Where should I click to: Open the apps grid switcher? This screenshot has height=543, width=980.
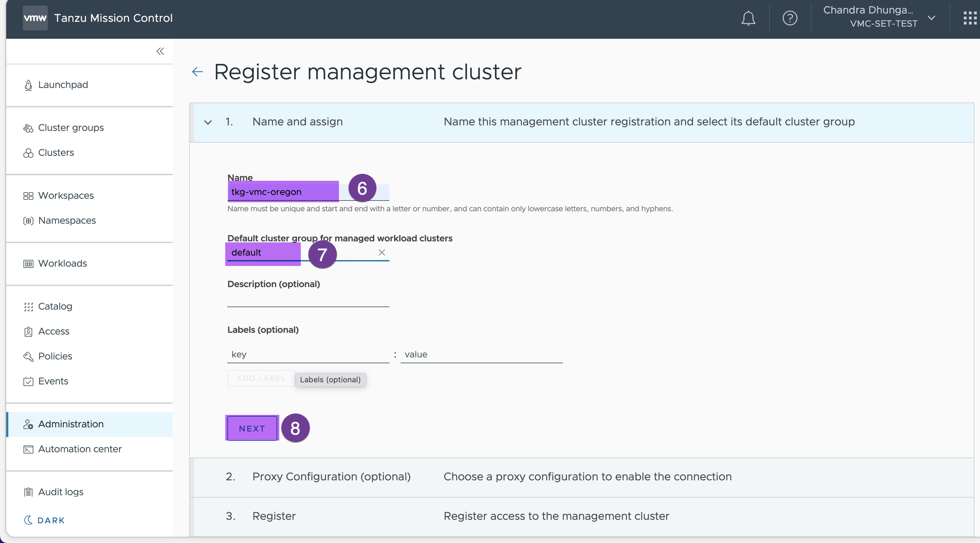(x=970, y=18)
